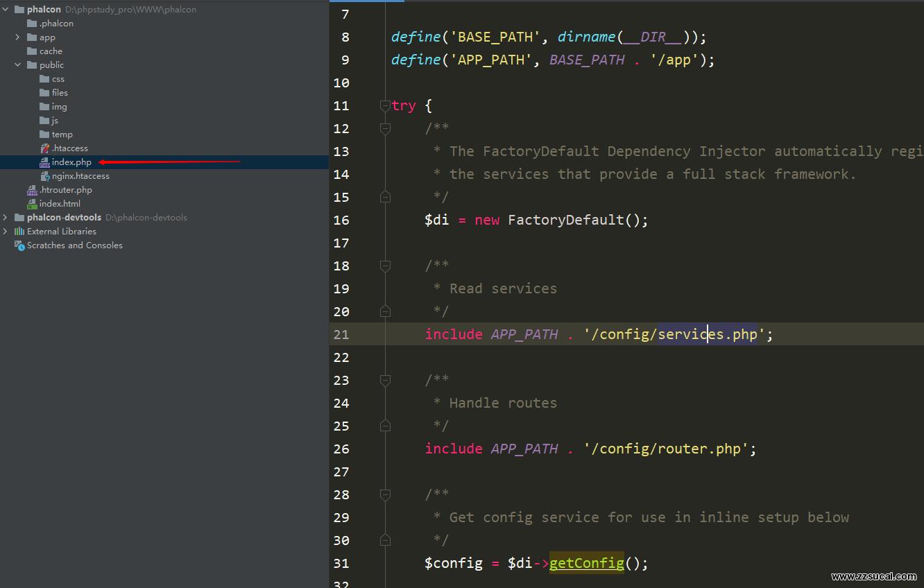Click line number 16 in the gutter
This screenshot has width=924, height=588.
(x=341, y=220)
